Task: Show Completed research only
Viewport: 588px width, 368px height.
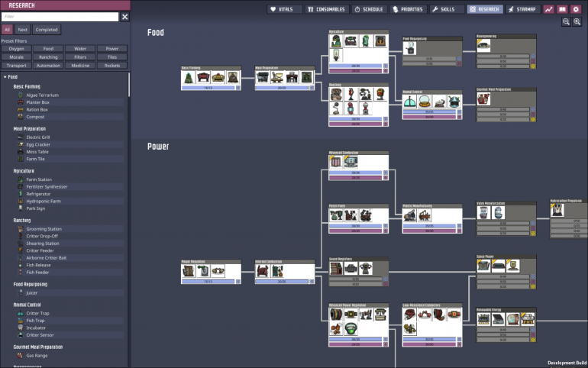Action: coord(47,30)
